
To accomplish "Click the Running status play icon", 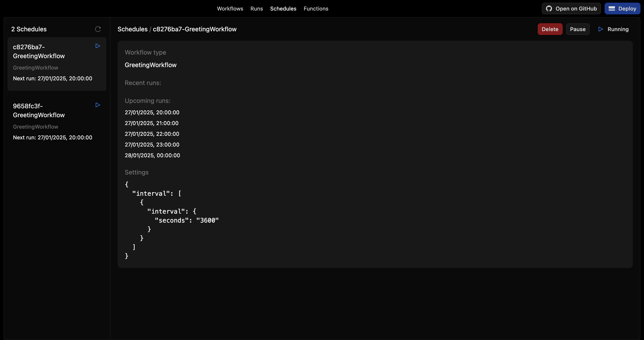I will click(600, 29).
